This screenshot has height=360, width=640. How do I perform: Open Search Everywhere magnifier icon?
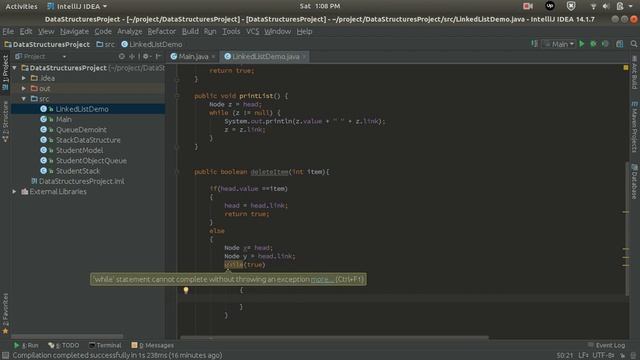[x=633, y=44]
